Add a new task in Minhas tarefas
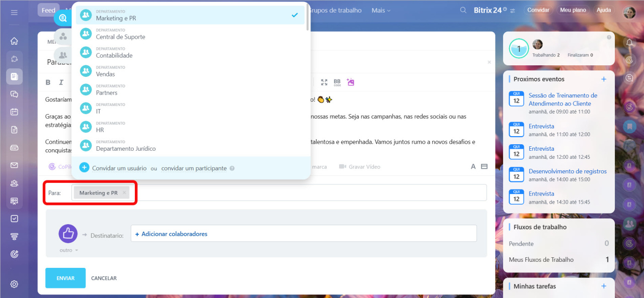 [x=604, y=286]
